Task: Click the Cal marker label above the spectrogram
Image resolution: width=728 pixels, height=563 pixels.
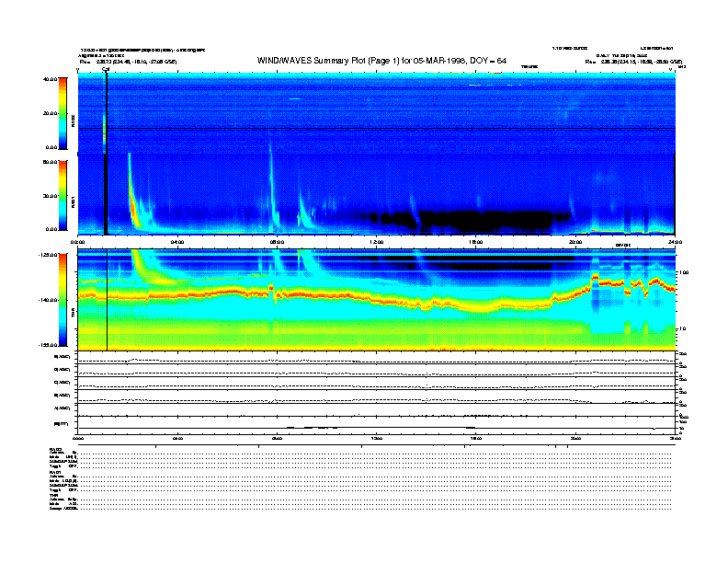Action: pyautogui.click(x=106, y=69)
